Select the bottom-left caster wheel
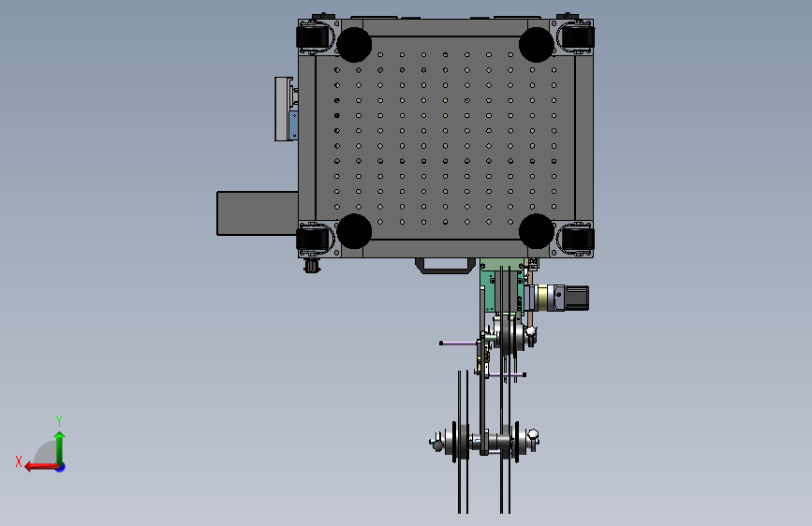Screen dimensions: 812x526 coord(313,240)
